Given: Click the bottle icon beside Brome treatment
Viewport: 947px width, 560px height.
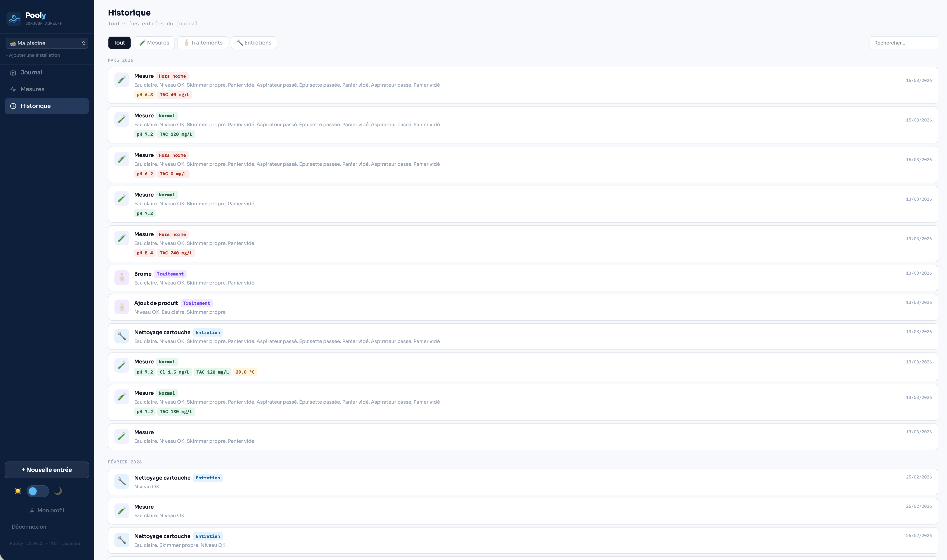Looking at the screenshot, I should click(122, 278).
